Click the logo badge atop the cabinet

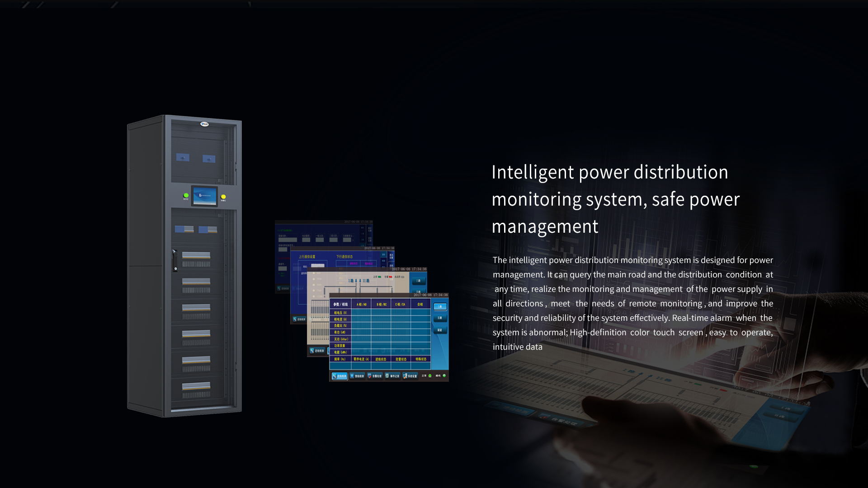204,124
